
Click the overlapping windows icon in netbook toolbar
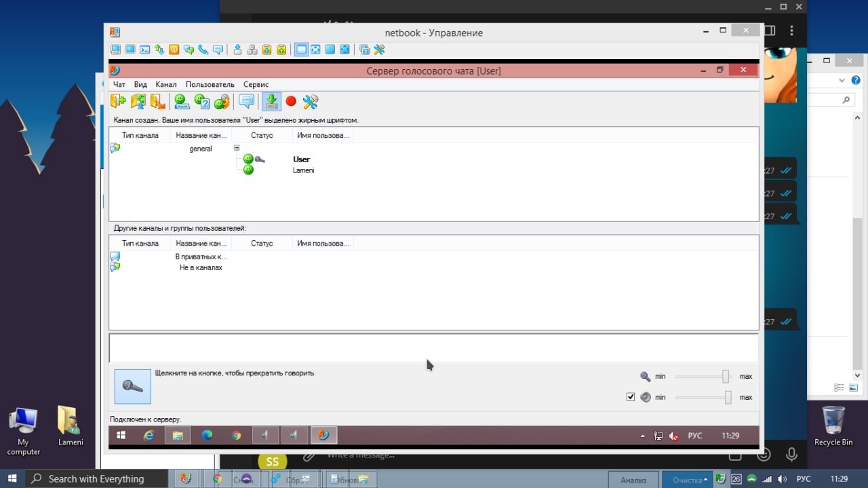(365, 50)
